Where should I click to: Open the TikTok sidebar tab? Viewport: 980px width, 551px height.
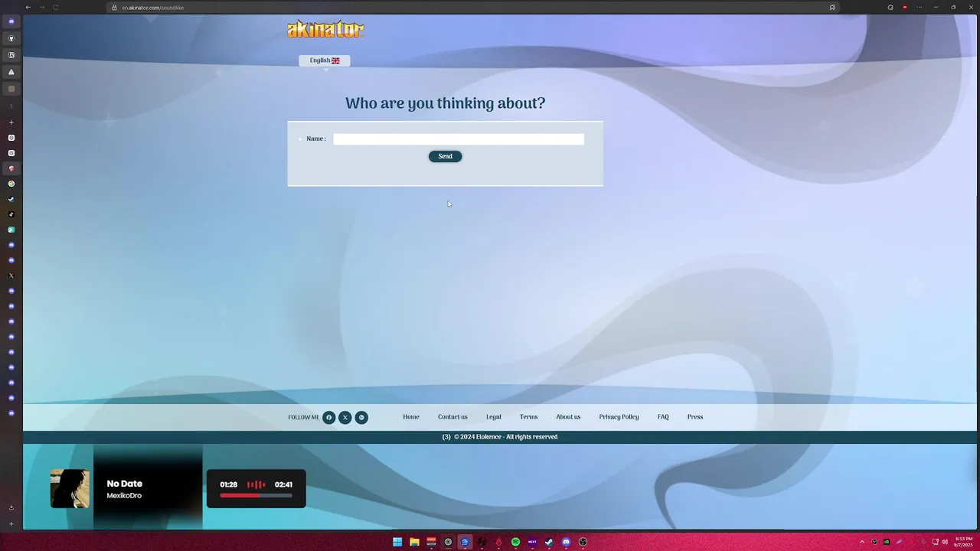click(11, 214)
